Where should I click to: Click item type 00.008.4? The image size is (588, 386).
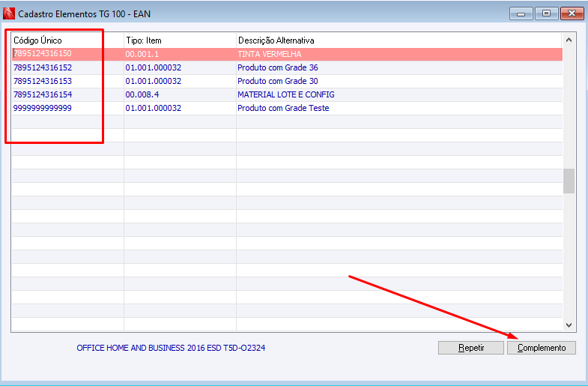click(x=142, y=94)
